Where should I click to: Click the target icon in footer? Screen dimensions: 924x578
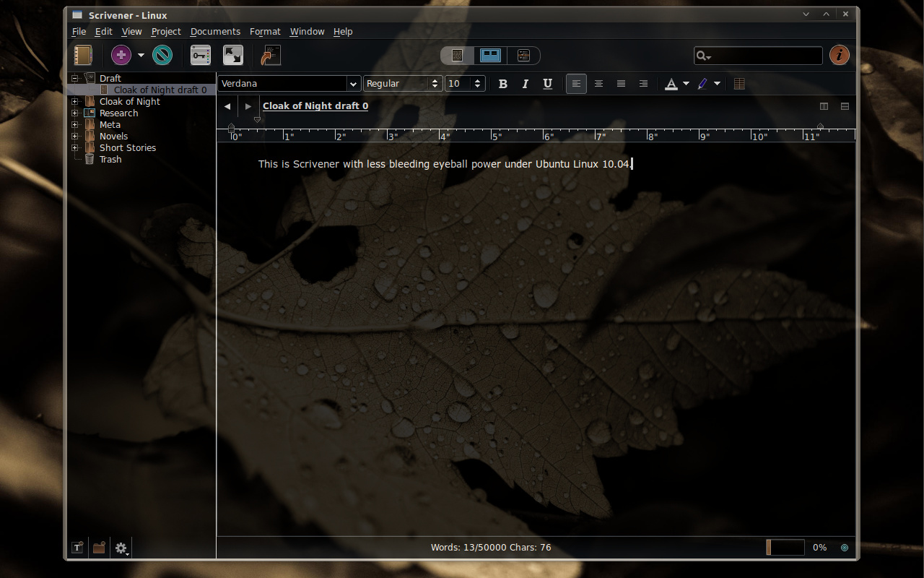[x=845, y=548]
